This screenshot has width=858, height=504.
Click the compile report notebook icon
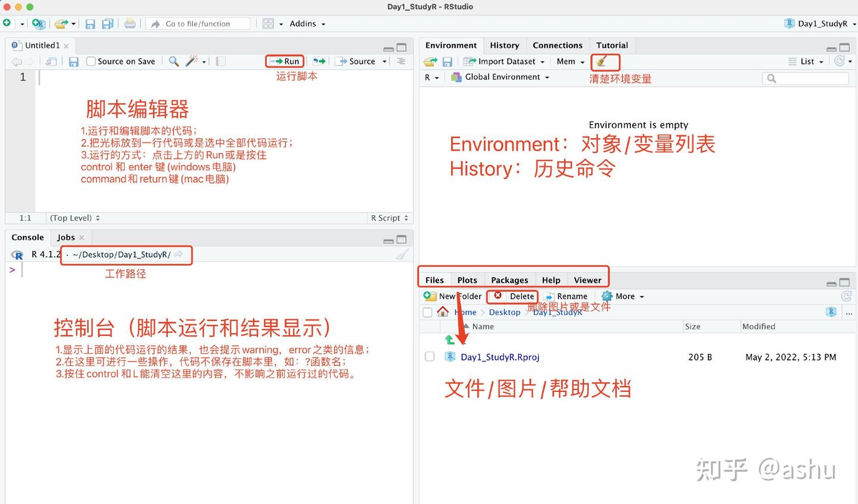pyautogui.click(x=220, y=61)
